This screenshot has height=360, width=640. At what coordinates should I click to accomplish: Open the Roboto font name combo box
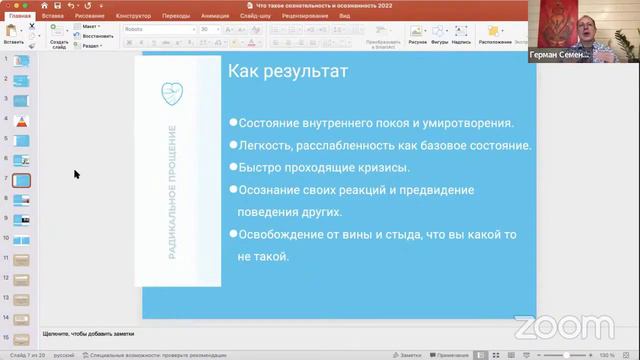coord(160,29)
